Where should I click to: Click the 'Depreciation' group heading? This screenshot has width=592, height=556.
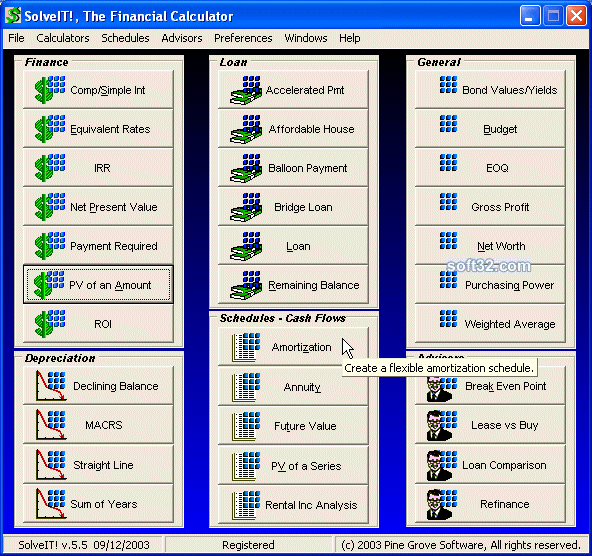(x=60, y=358)
